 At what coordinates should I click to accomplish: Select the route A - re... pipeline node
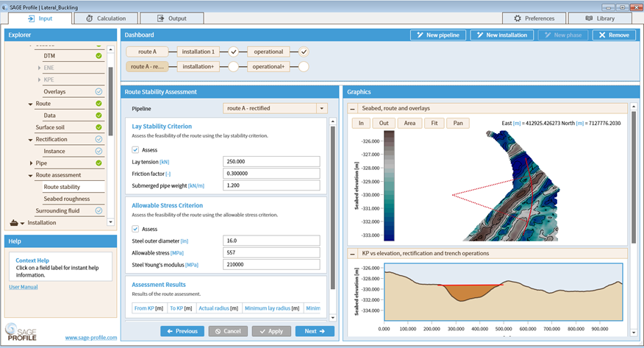click(x=147, y=66)
